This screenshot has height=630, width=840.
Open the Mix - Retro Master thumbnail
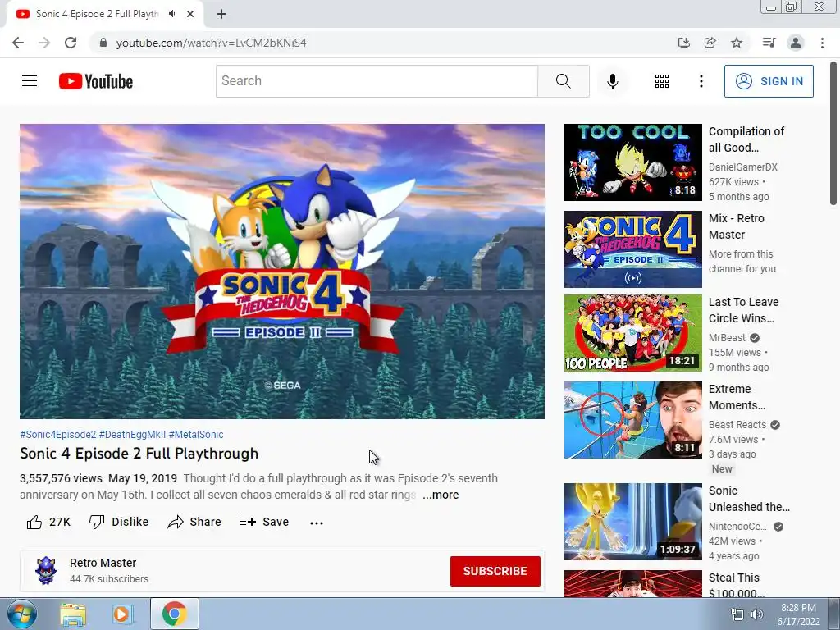pyautogui.click(x=632, y=249)
